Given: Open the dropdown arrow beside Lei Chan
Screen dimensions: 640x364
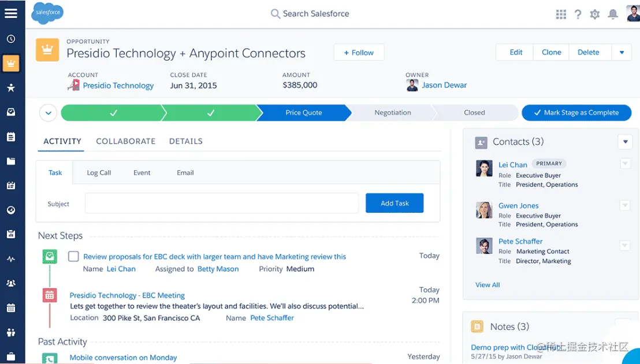Looking at the screenshot, I should [625, 164].
